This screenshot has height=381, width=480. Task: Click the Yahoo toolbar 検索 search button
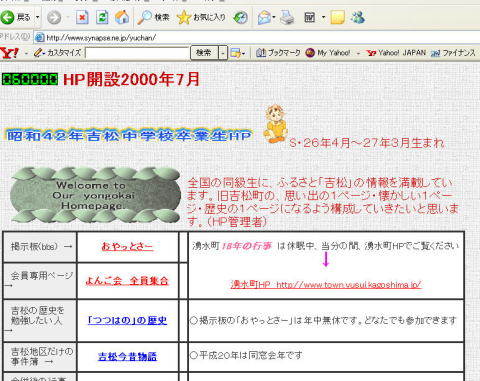(204, 53)
